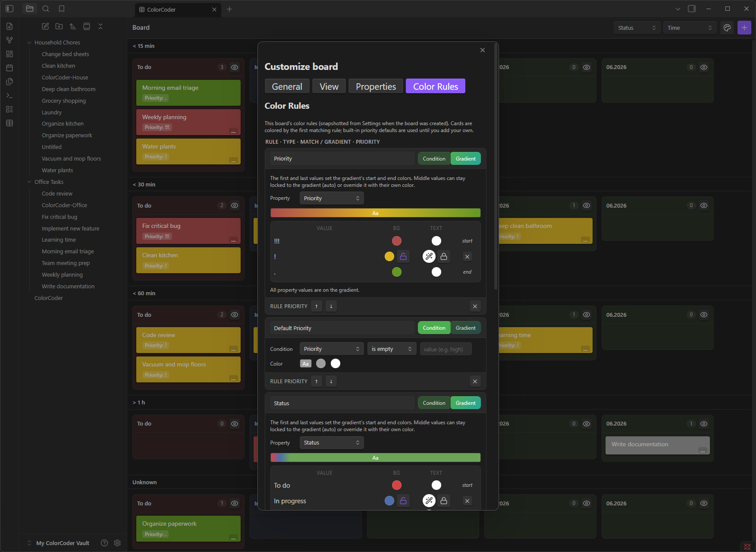Unlock background color for '!' priority value
756x552 pixels.
[403, 256]
